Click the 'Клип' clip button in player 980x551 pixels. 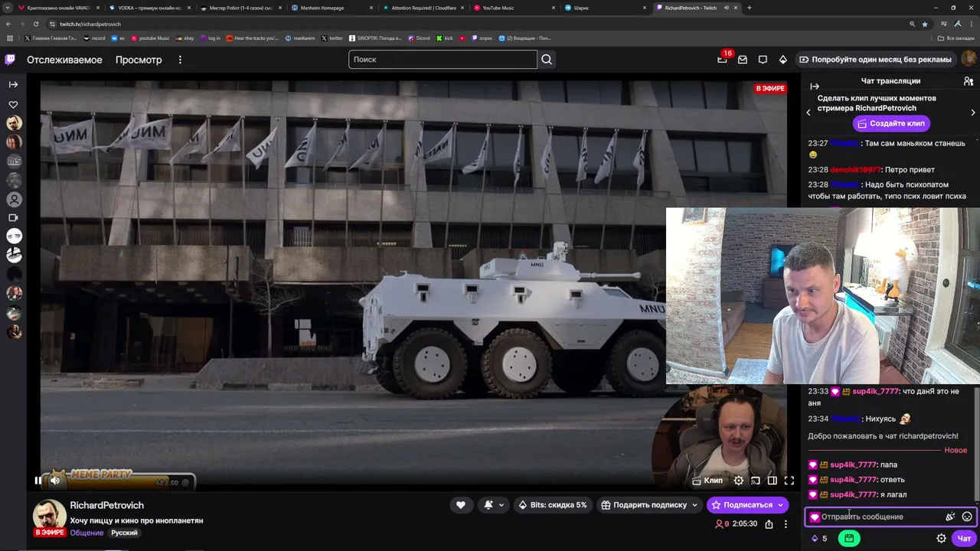707,481
